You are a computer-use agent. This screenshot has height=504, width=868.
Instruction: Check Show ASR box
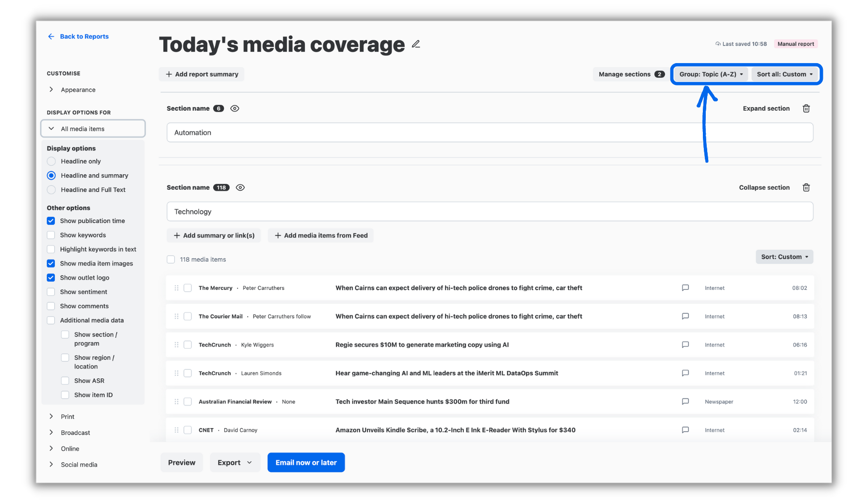[x=65, y=381]
